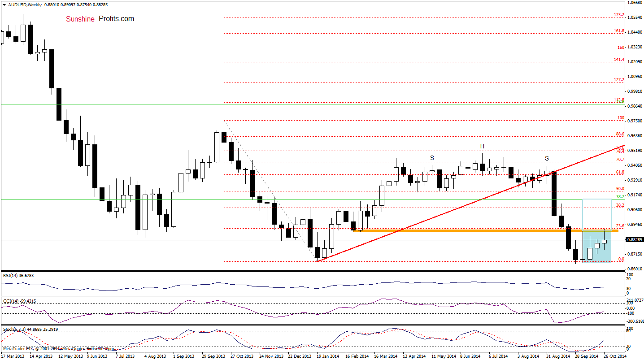Click the 1.04400 price axis value
The image size is (644, 360).
(635, 32)
